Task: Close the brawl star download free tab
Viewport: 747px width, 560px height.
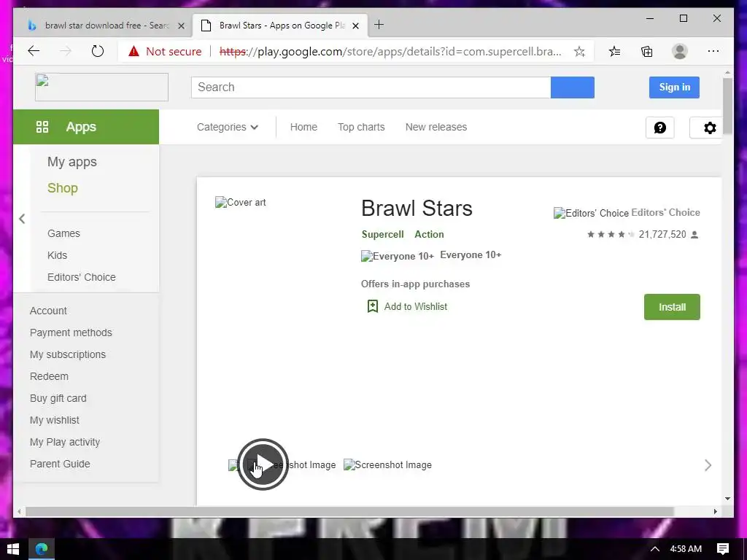Action: click(x=181, y=26)
